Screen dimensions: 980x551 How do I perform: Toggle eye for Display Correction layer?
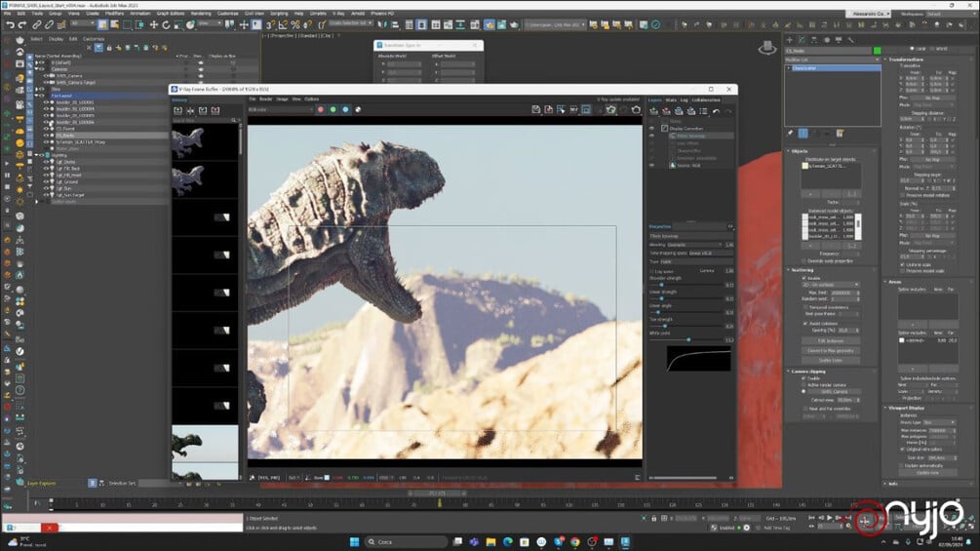(x=652, y=128)
